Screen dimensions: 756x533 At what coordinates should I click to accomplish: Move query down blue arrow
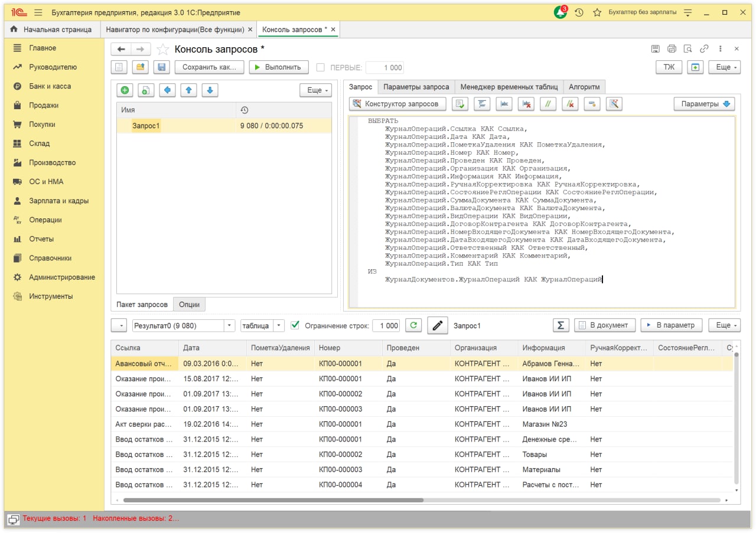click(x=210, y=90)
